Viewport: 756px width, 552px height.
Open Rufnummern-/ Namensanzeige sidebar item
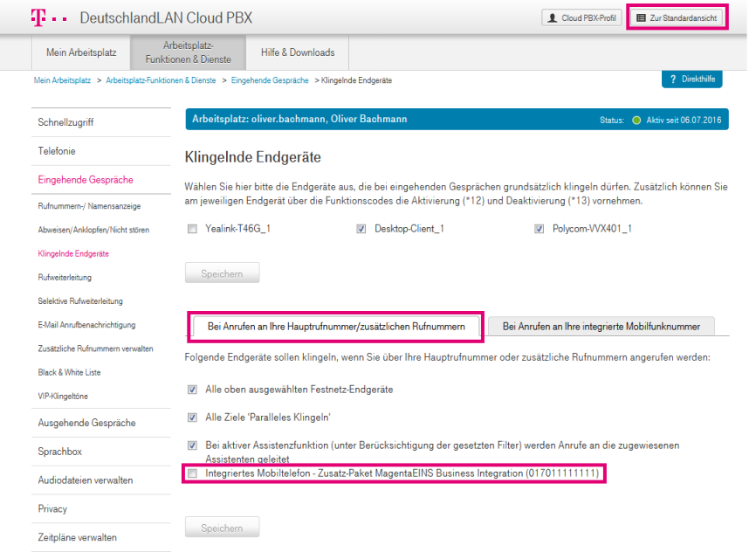(89, 206)
